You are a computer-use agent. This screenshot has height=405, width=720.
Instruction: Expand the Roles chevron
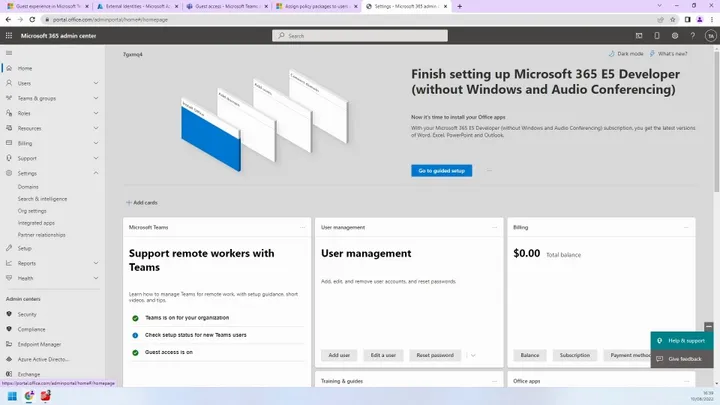96,113
